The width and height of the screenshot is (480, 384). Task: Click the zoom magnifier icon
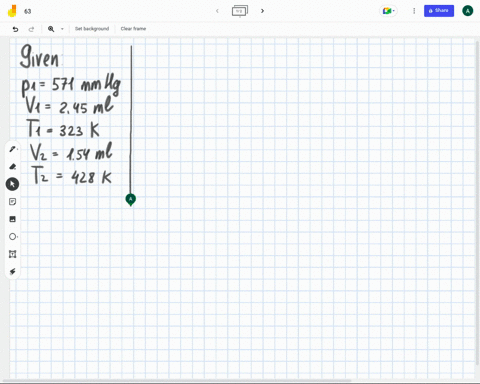pos(51,29)
